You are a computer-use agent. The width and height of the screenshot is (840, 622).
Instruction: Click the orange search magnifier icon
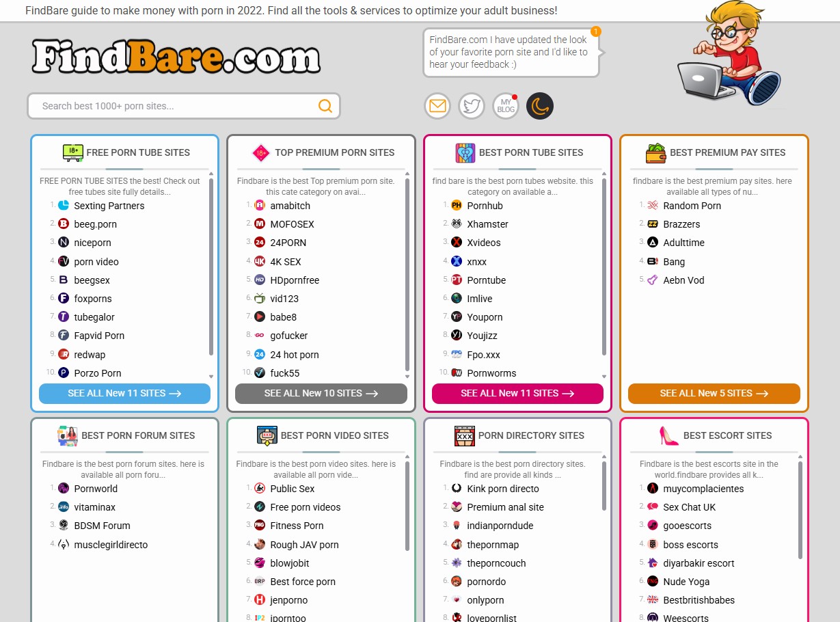[325, 106]
